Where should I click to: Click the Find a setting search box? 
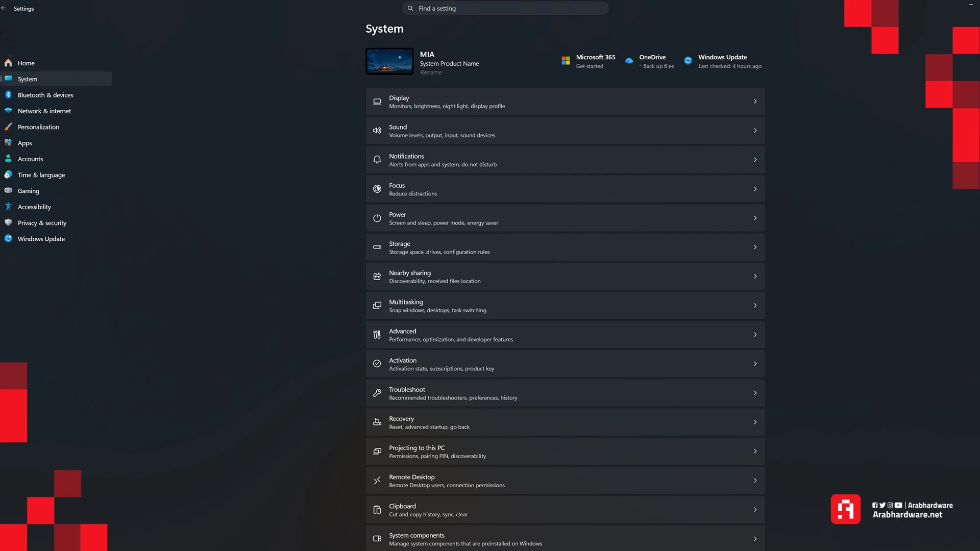[505, 8]
